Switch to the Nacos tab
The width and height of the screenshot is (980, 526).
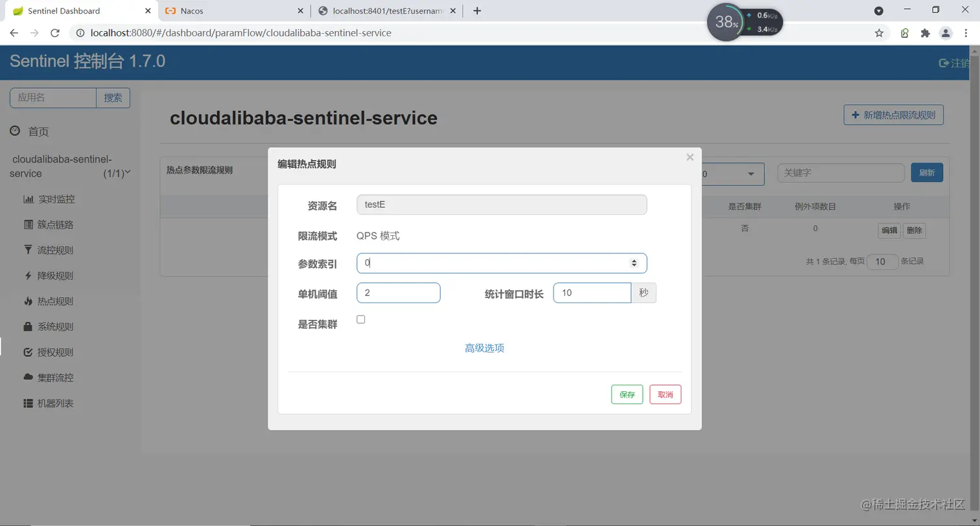(233, 11)
